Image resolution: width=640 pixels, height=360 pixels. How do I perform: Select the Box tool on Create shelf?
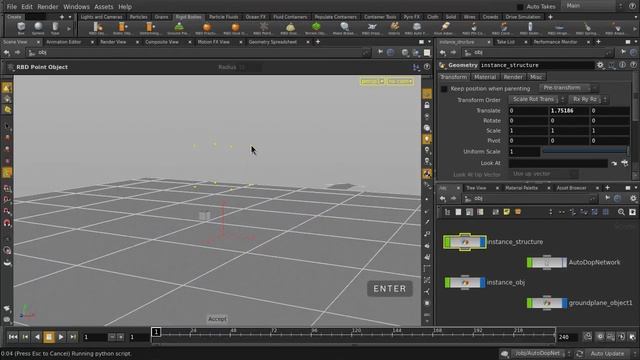[21, 28]
